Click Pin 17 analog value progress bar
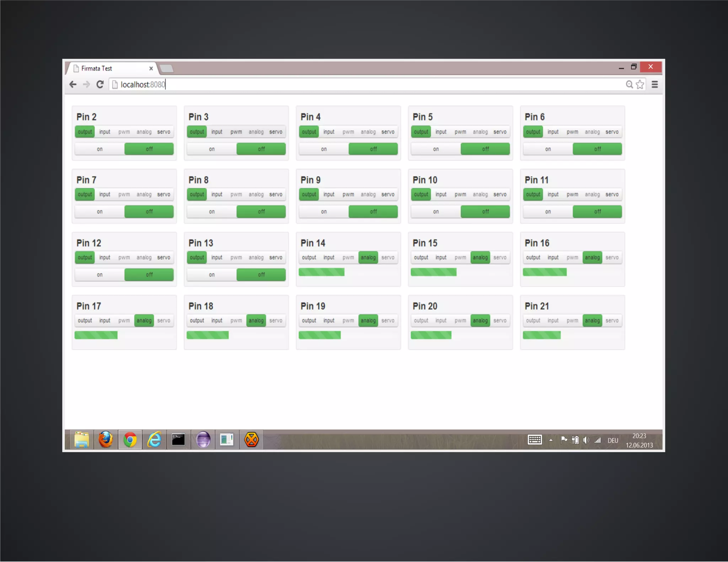Viewport: 728px width, 562px height. tap(96, 335)
